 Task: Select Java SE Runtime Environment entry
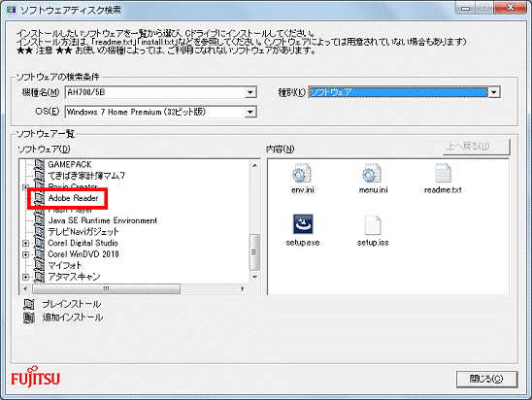[x=103, y=220]
